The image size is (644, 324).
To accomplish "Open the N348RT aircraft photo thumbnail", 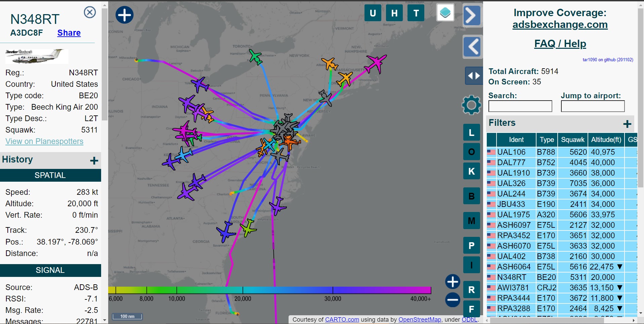I will [37, 56].
